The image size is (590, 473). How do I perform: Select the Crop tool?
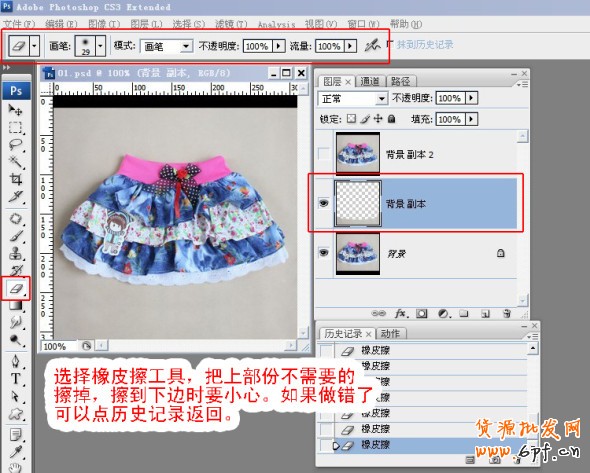pos(16,179)
